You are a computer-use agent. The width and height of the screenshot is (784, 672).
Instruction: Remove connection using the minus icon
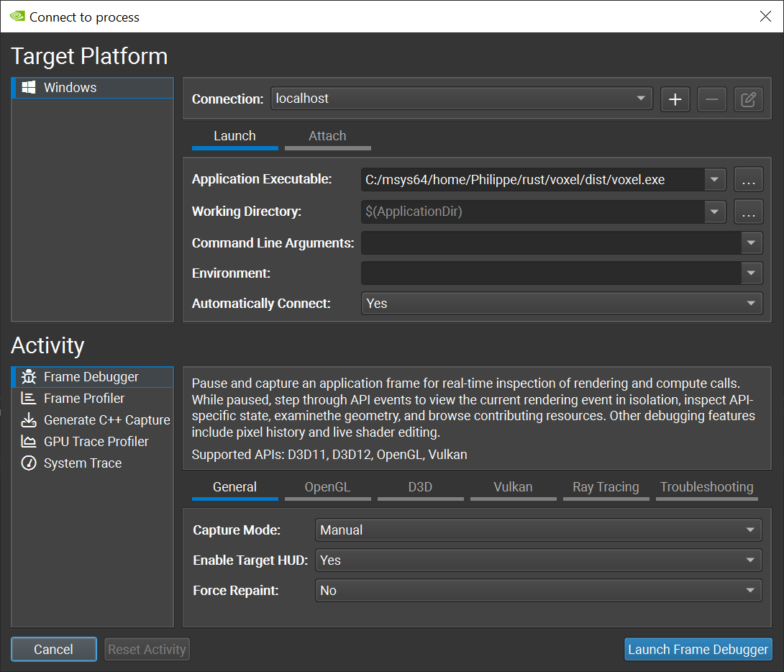pos(712,99)
